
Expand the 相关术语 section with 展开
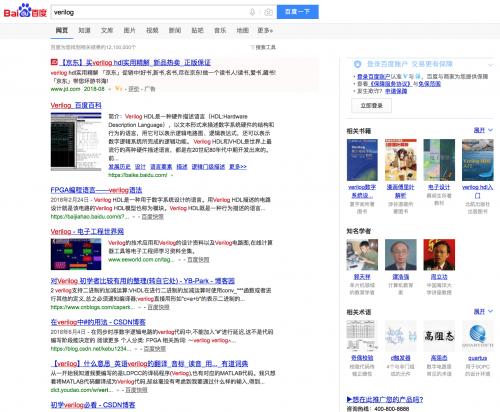483,311
